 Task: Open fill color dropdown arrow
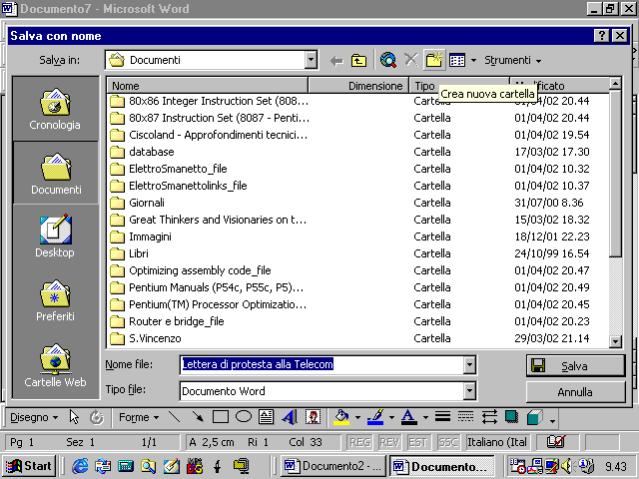pyautogui.click(x=357, y=418)
